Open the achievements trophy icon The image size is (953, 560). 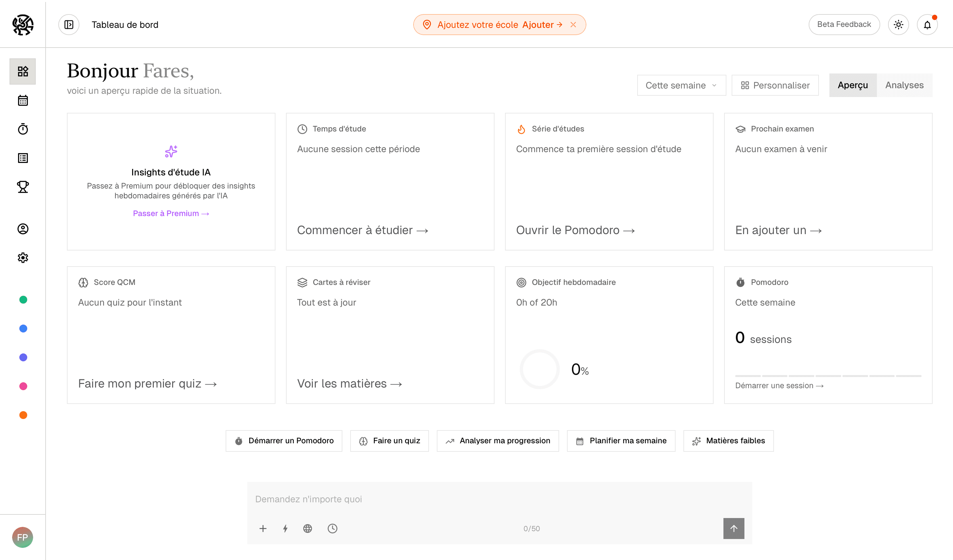coord(23,187)
